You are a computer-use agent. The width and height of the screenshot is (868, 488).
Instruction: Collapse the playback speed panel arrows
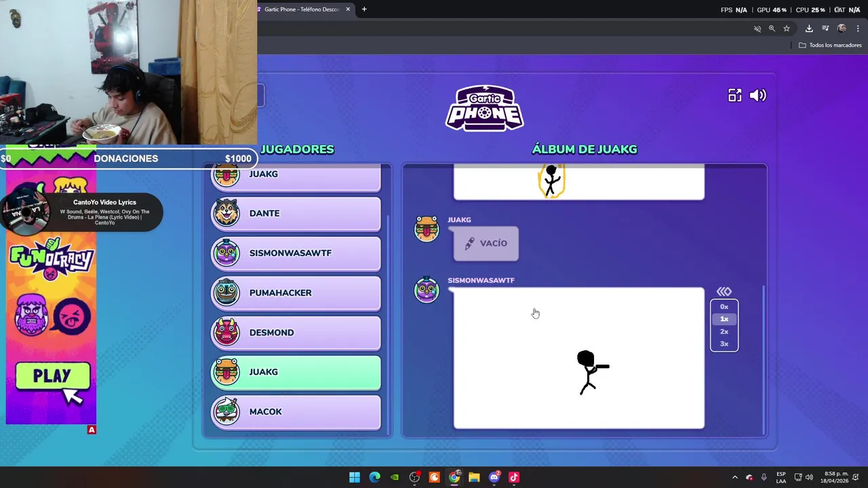click(724, 291)
